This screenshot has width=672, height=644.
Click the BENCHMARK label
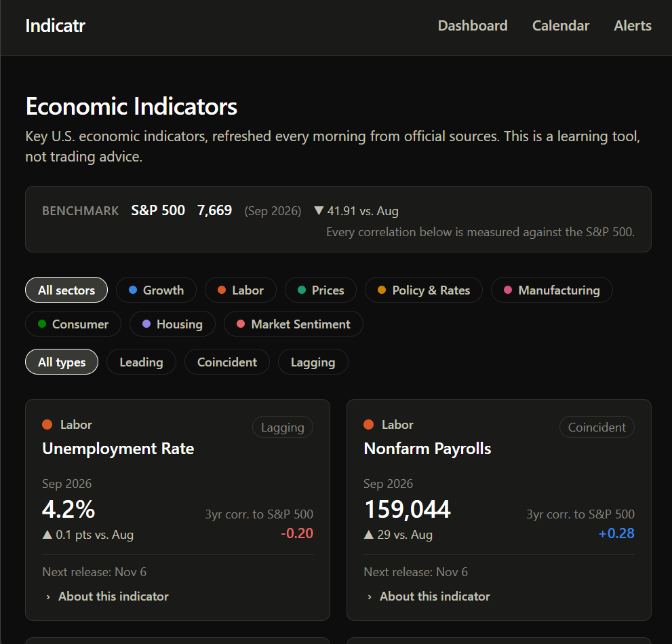coord(81,211)
